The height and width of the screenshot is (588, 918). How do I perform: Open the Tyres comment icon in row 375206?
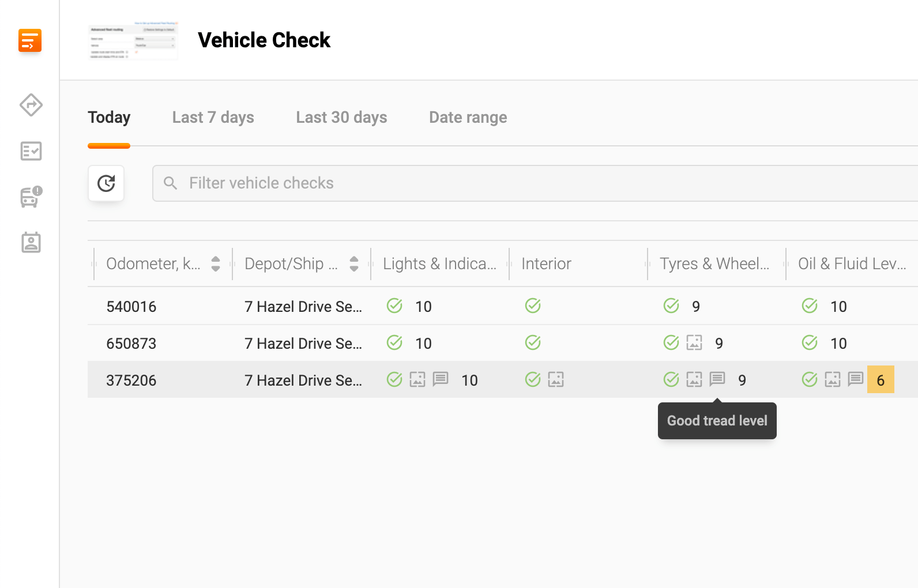[717, 379]
